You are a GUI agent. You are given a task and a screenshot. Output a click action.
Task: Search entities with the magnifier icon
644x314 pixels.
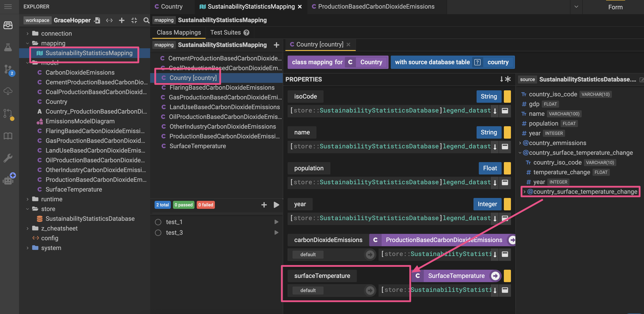click(146, 20)
